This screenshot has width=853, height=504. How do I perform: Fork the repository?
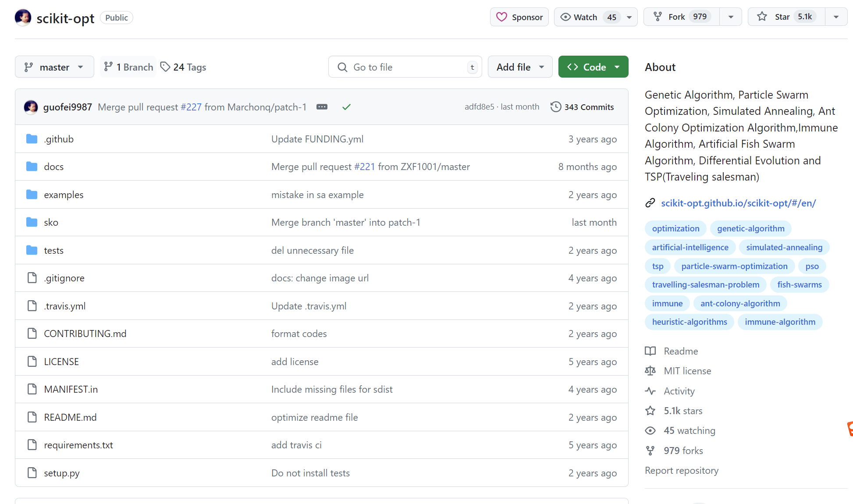click(x=682, y=17)
